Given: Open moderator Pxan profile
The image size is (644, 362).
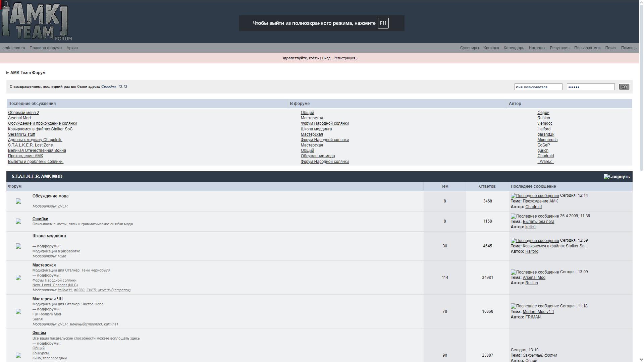Looking at the screenshot, I should [62, 256].
